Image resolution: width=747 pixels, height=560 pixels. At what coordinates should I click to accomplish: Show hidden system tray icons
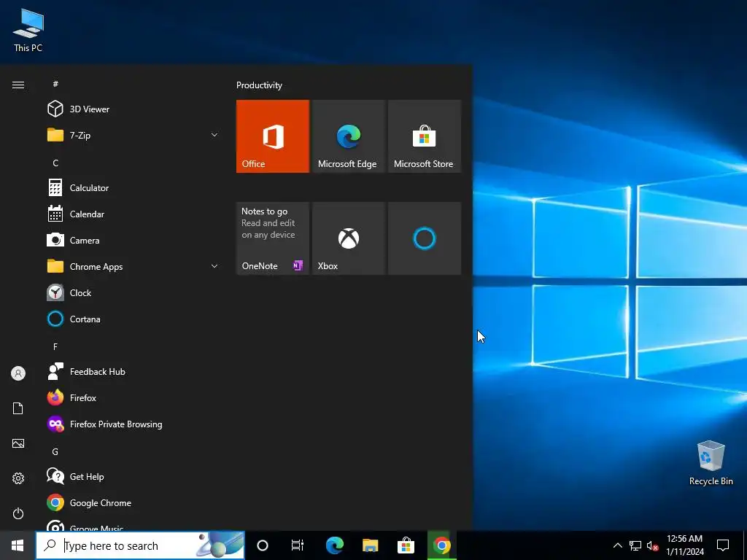[x=617, y=545]
